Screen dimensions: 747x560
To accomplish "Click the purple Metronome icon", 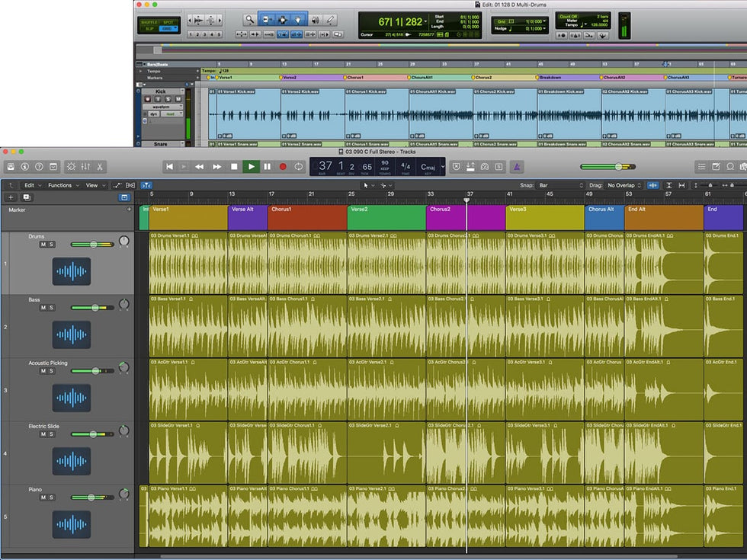I will click(516, 166).
